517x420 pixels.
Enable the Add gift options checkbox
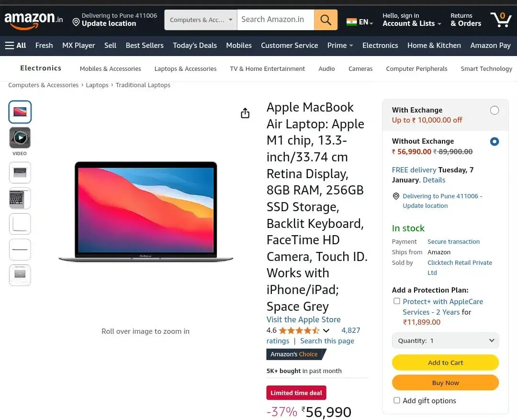pos(397,400)
